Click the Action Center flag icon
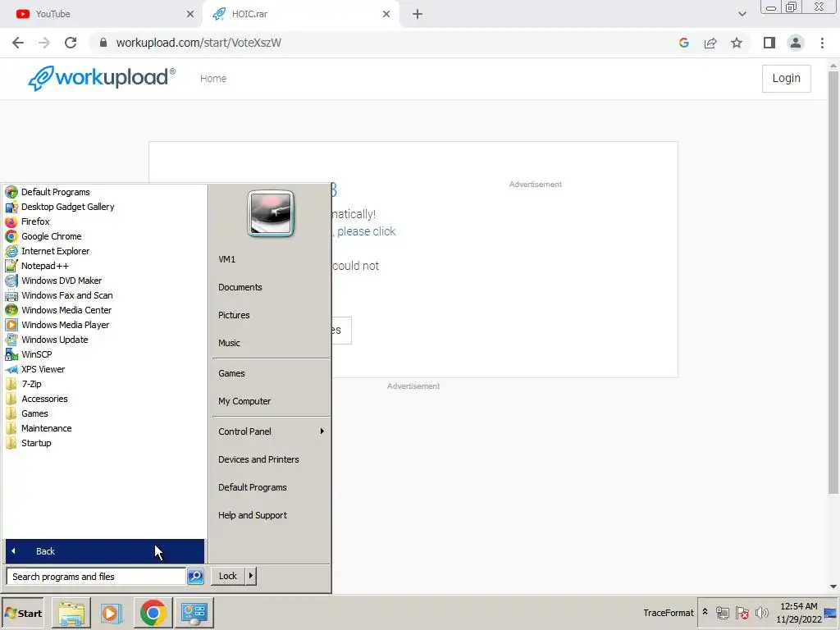This screenshot has height=630, width=840. coord(742,613)
